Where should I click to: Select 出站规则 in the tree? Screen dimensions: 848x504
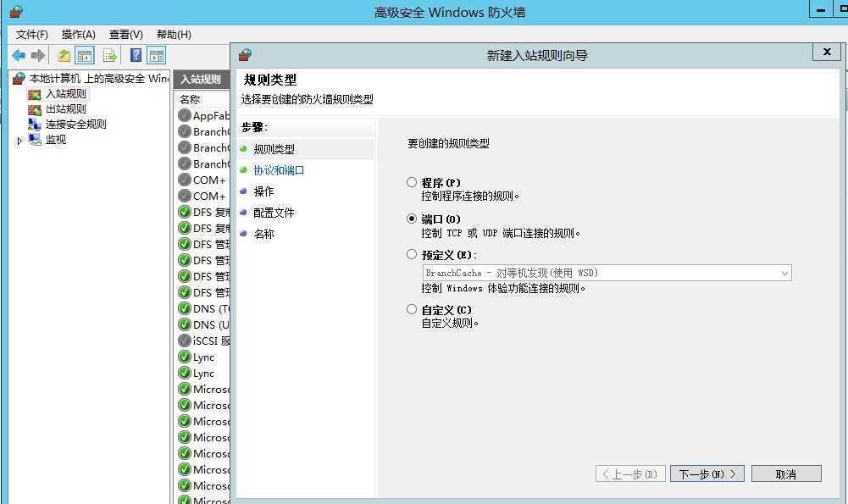pos(65,109)
